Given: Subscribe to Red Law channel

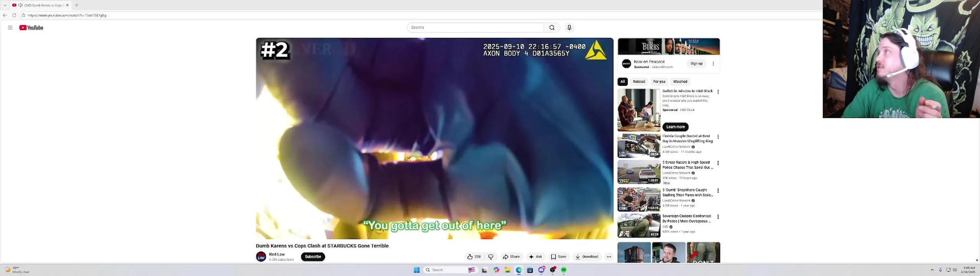Looking at the screenshot, I should (313, 257).
